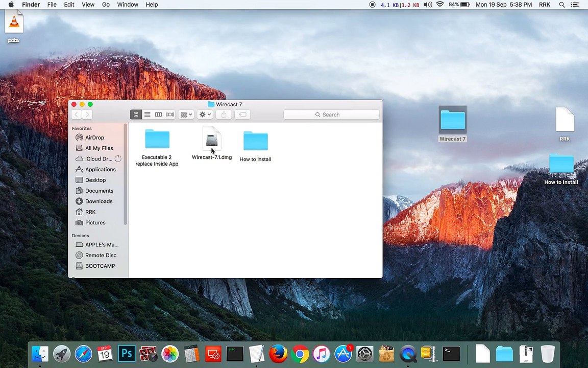Select the VLC file on desktop
The image size is (588, 368).
pyautogui.click(x=14, y=26)
